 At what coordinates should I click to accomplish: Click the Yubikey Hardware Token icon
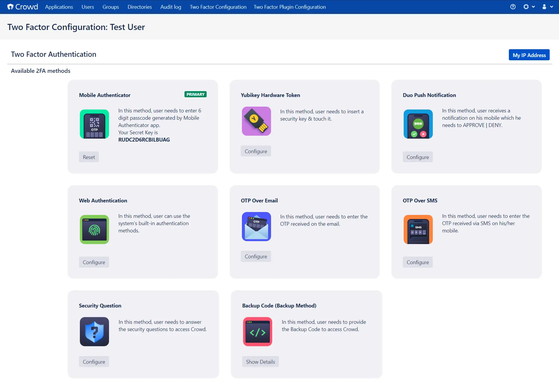point(256,121)
